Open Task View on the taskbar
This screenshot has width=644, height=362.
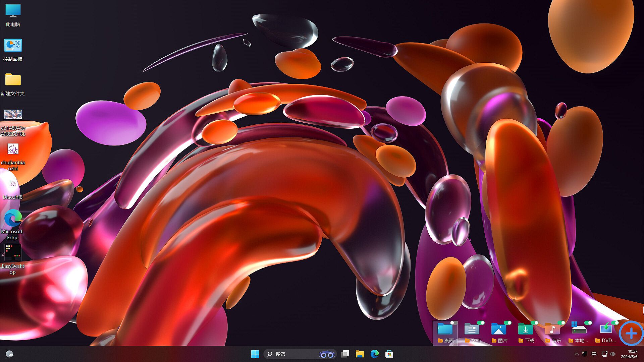[x=345, y=354]
